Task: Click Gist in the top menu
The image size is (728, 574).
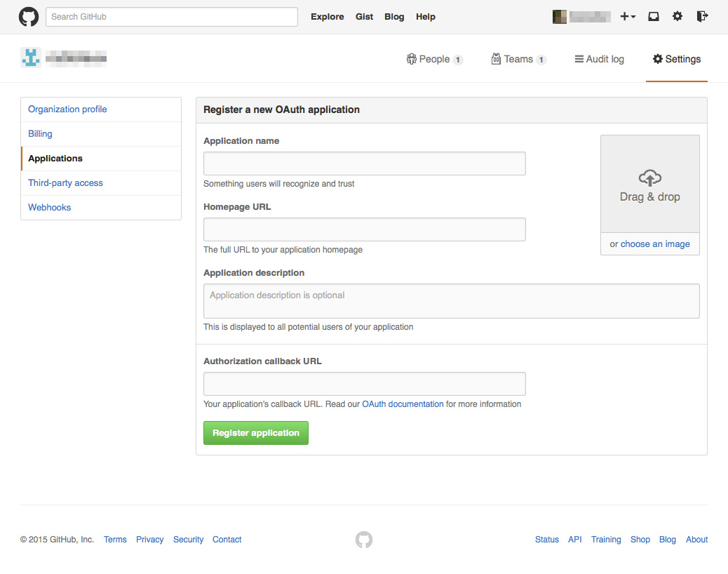Action: pyautogui.click(x=364, y=16)
